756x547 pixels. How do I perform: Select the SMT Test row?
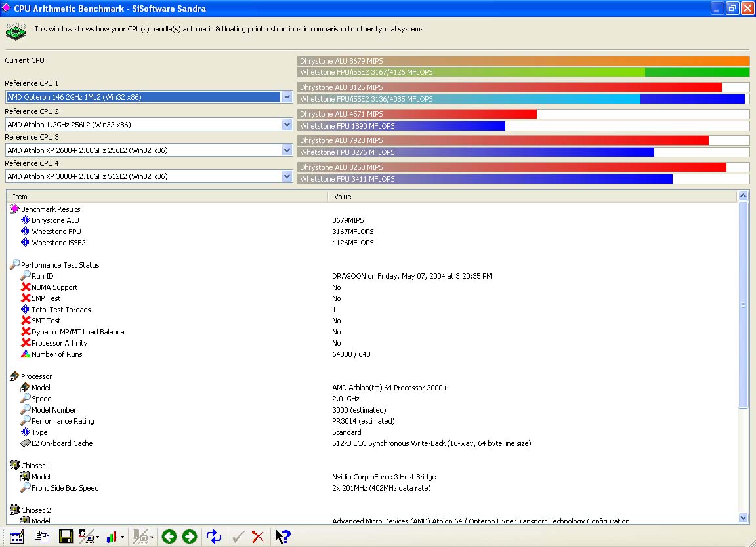tap(372, 321)
